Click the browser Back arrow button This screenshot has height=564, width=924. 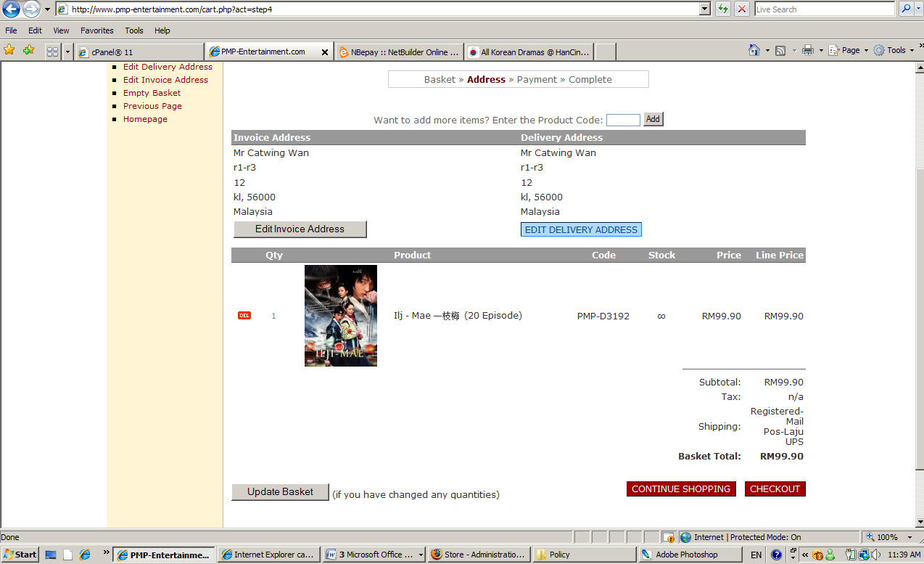click(11, 9)
